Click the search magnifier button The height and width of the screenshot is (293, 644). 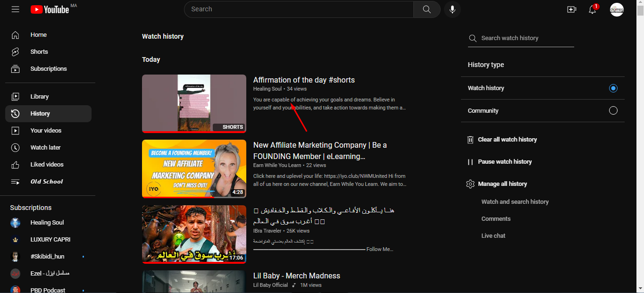point(427,9)
